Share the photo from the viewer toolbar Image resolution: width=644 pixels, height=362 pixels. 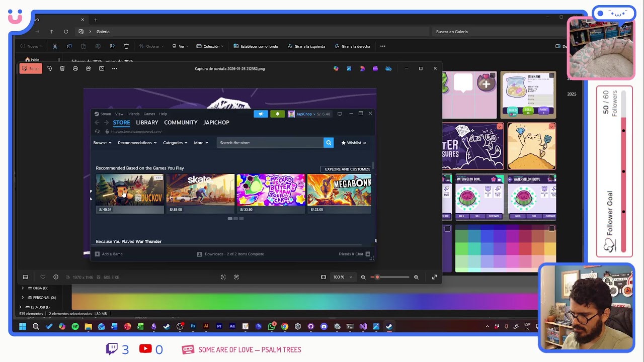tap(89, 68)
